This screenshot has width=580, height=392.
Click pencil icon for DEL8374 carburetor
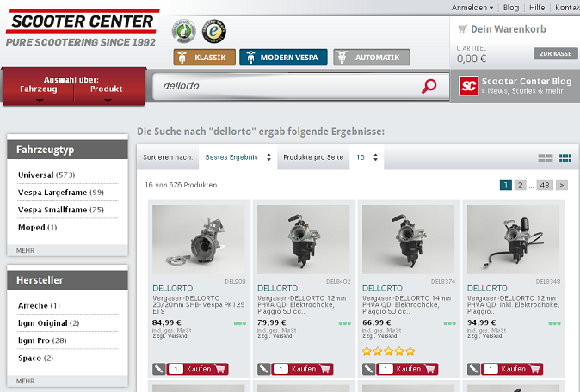368,369
